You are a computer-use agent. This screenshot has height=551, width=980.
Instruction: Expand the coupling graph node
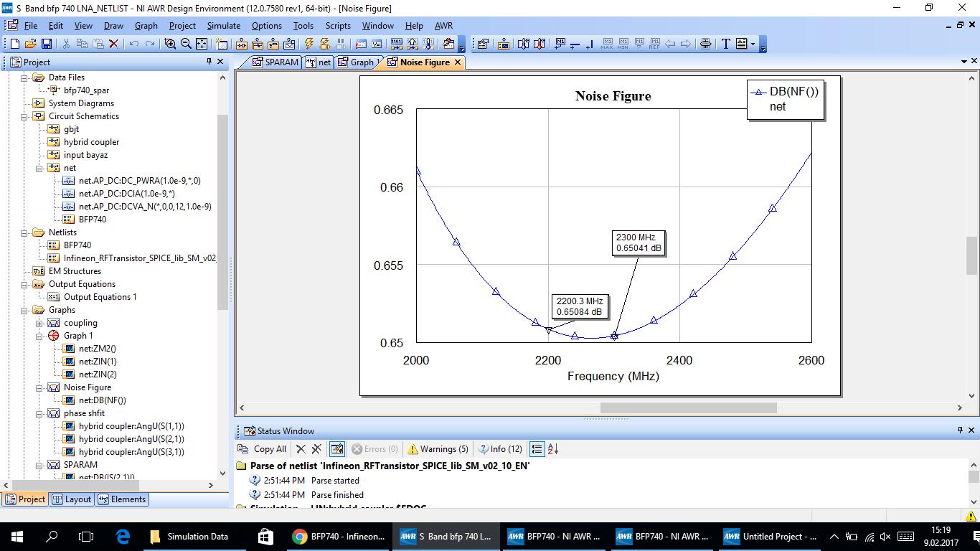(x=39, y=323)
